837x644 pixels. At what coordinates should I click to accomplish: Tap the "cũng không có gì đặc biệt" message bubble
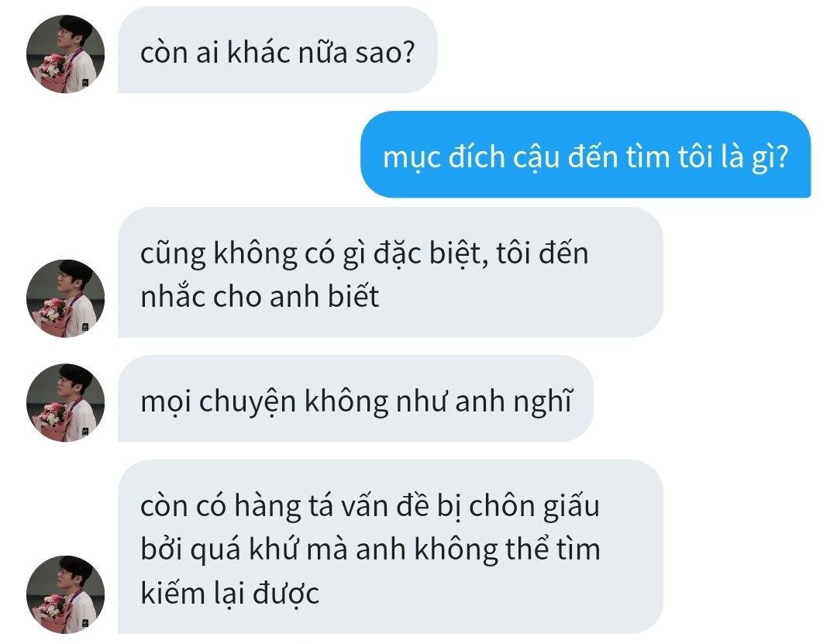tap(390, 272)
